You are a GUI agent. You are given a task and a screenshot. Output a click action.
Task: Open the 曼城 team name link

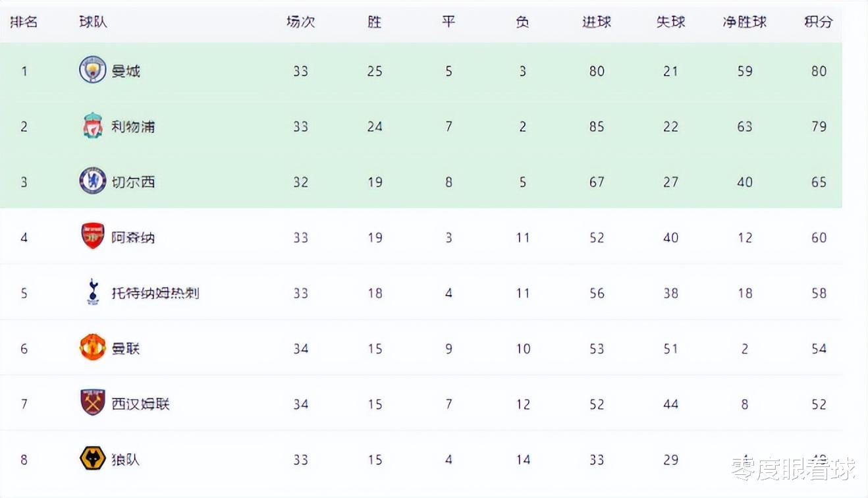pyautogui.click(x=126, y=71)
